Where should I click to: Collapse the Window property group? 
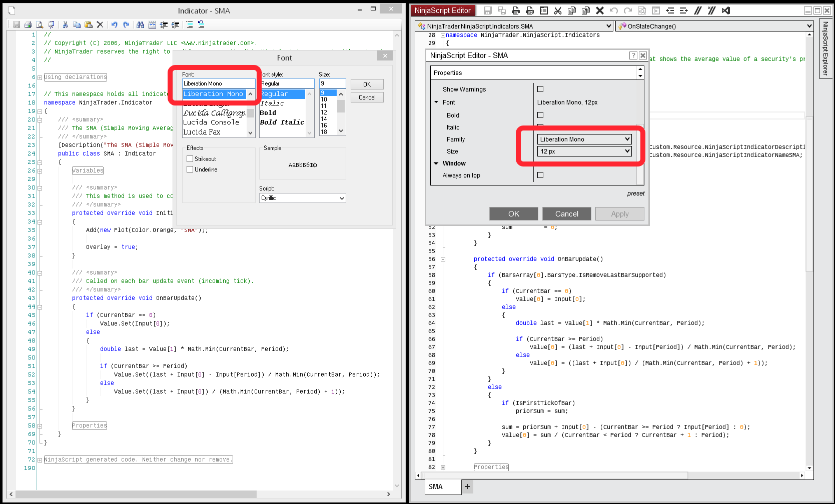(436, 163)
